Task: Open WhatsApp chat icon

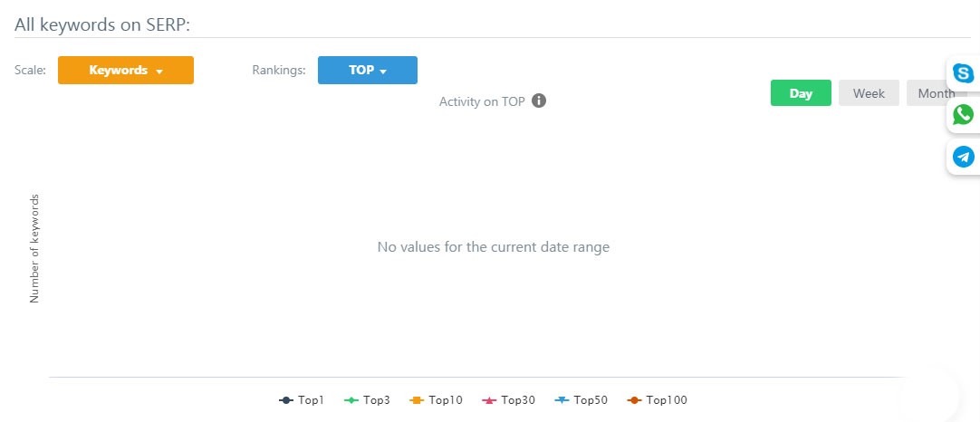Action: pos(963,114)
